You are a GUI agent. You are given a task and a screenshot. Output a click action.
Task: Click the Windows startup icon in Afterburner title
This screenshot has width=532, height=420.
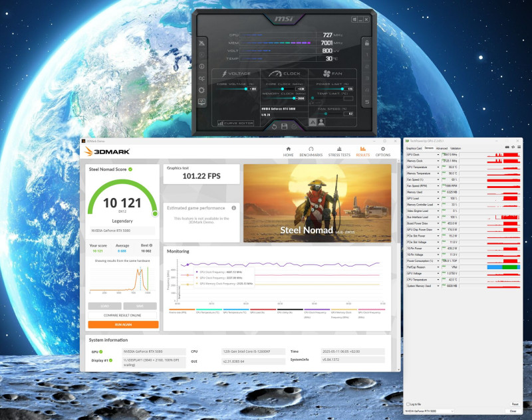point(354,19)
